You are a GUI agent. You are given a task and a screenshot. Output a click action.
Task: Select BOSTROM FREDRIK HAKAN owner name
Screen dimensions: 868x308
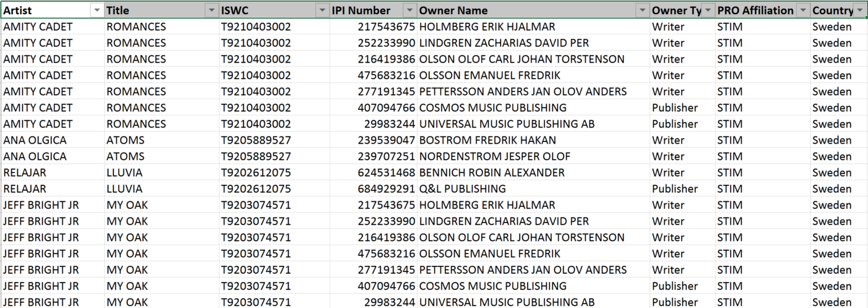coord(533,140)
